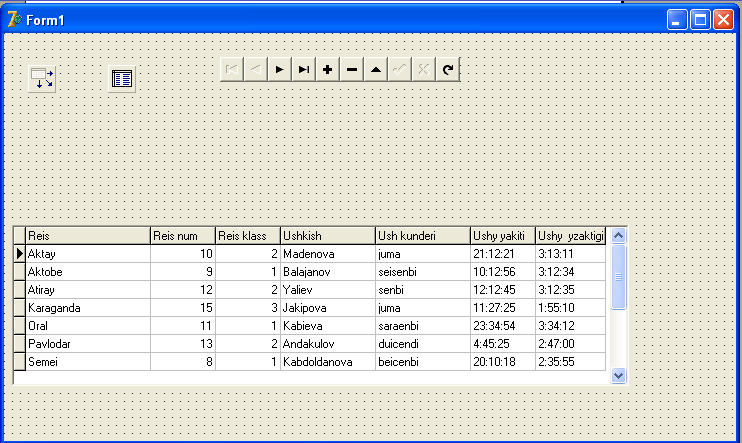Select the Aktobe cell

pos(88,272)
